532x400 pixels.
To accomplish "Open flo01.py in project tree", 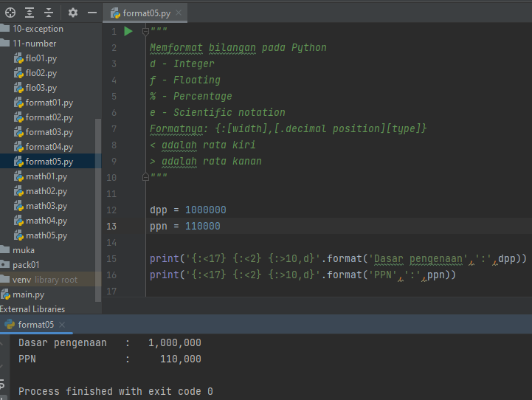I will click(x=41, y=58).
